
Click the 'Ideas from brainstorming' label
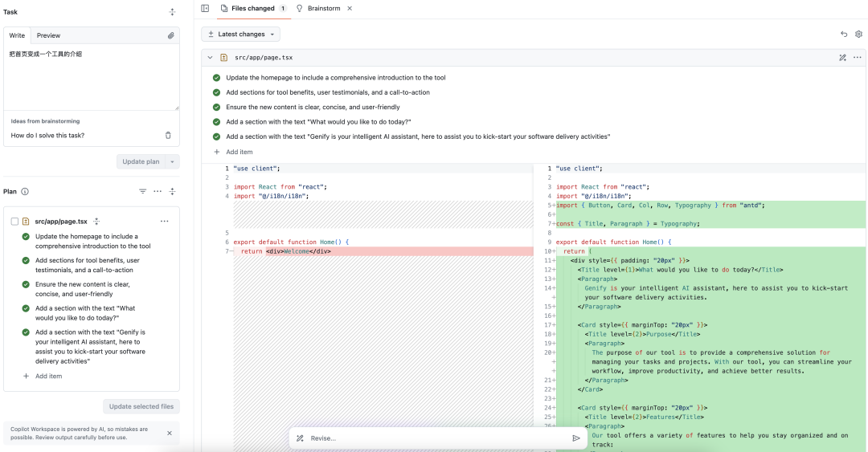[45, 121]
